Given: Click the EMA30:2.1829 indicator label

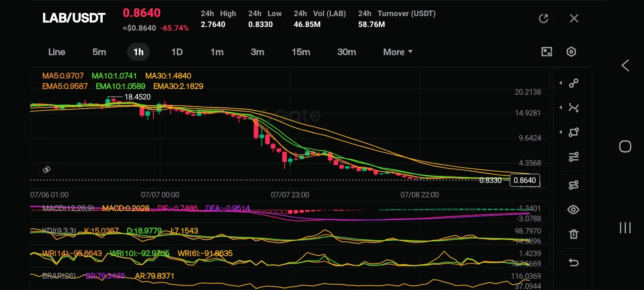Looking at the screenshot, I should [178, 86].
